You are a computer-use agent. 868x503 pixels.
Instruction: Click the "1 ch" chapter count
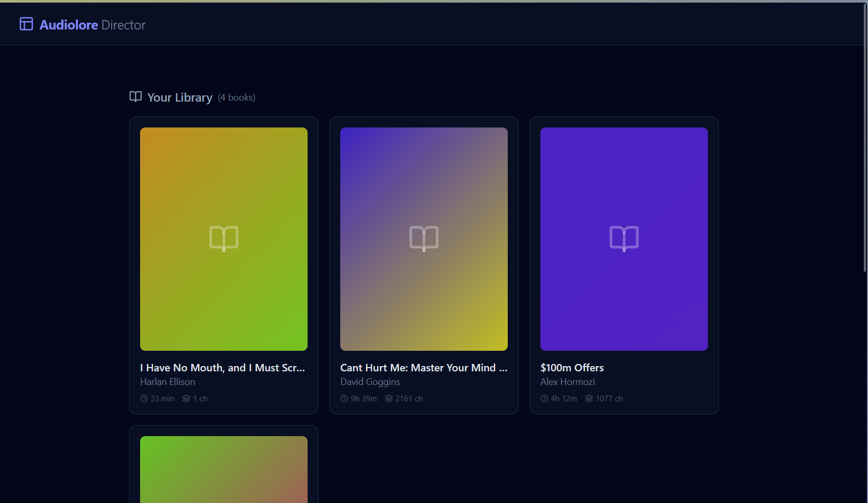click(x=200, y=399)
